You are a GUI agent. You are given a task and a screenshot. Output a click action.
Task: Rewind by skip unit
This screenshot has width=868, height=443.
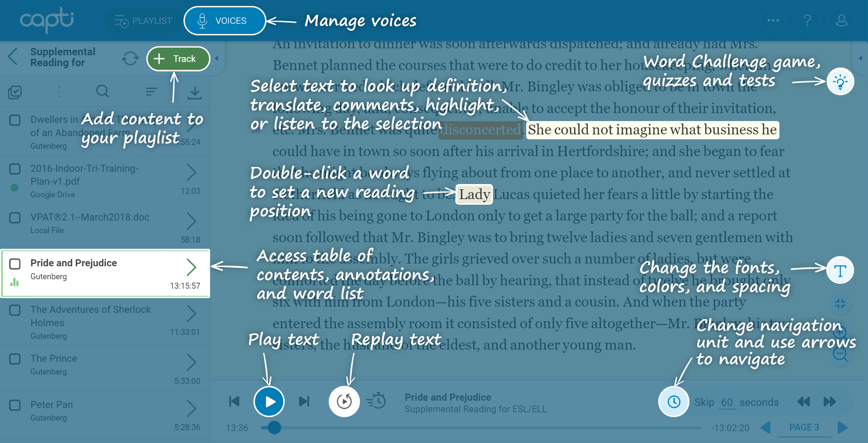[804, 402]
